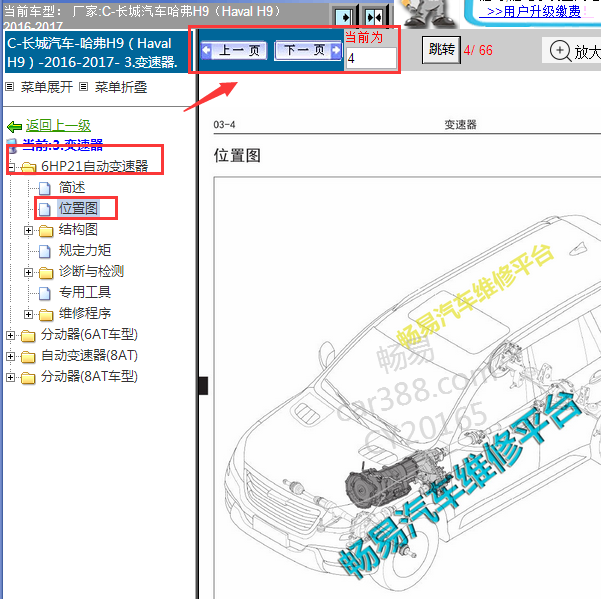
Task: Select the 分动器(6AT车型) folder label
Action: (x=89, y=335)
